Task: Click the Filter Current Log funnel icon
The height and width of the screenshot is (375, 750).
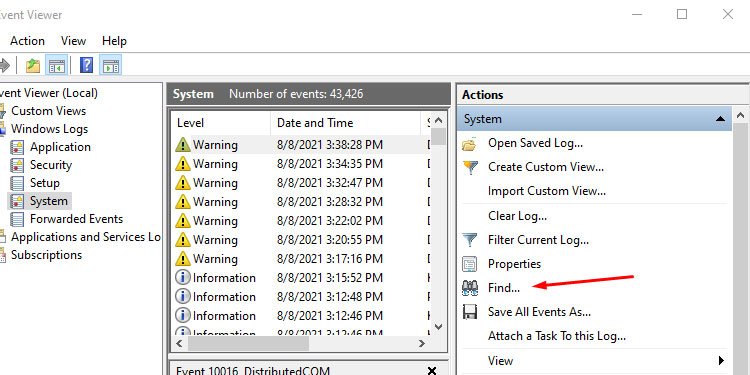Action: coord(470,240)
